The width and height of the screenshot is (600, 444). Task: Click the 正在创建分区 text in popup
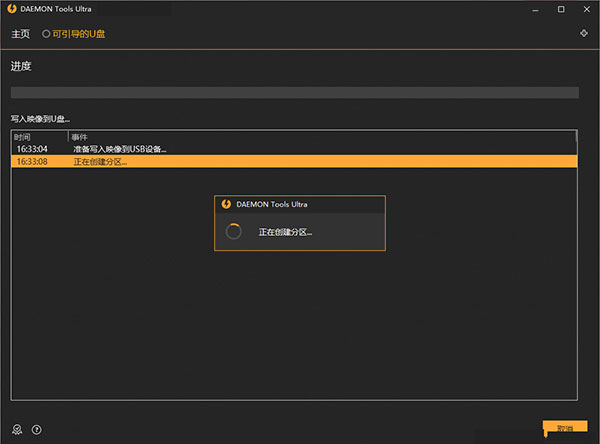point(285,232)
